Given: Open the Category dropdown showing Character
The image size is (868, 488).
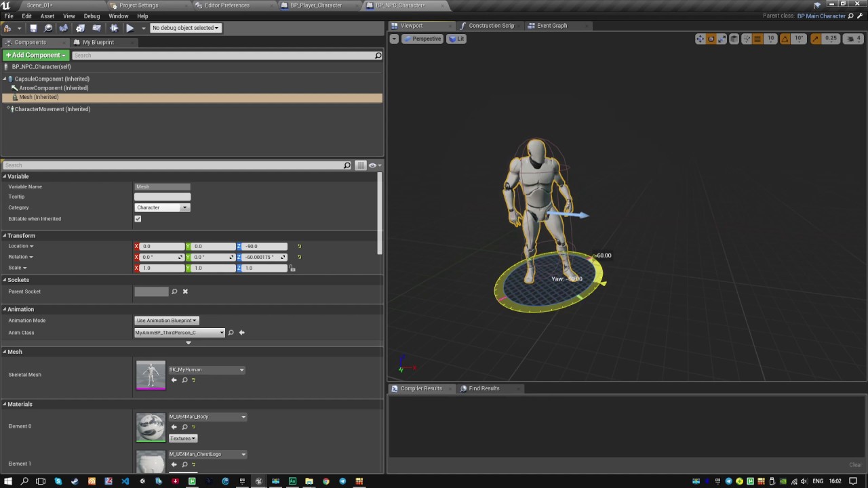Looking at the screenshot, I should 162,207.
